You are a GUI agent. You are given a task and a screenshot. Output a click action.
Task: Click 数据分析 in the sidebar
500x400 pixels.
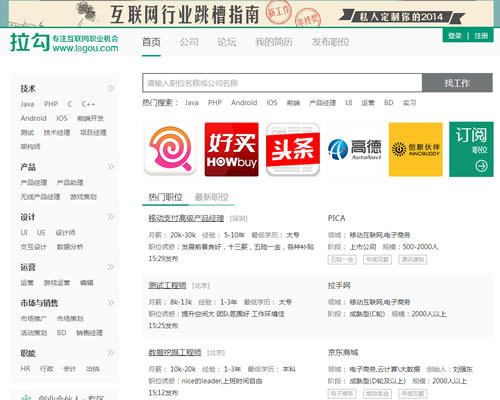(x=70, y=247)
